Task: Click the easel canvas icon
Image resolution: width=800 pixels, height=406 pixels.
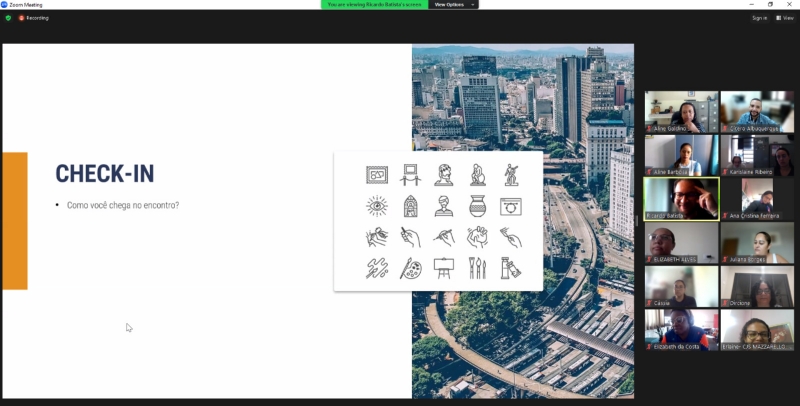Action: [x=443, y=268]
